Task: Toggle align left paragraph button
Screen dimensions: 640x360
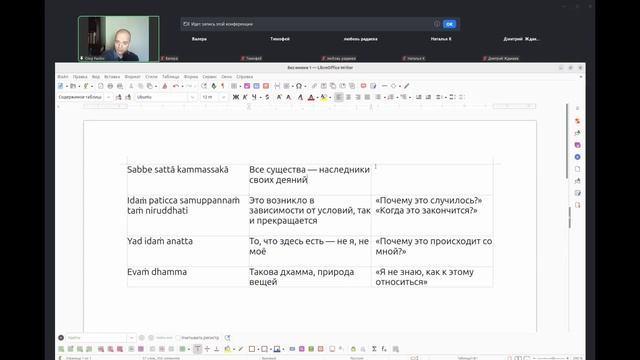Action: click(339, 97)
